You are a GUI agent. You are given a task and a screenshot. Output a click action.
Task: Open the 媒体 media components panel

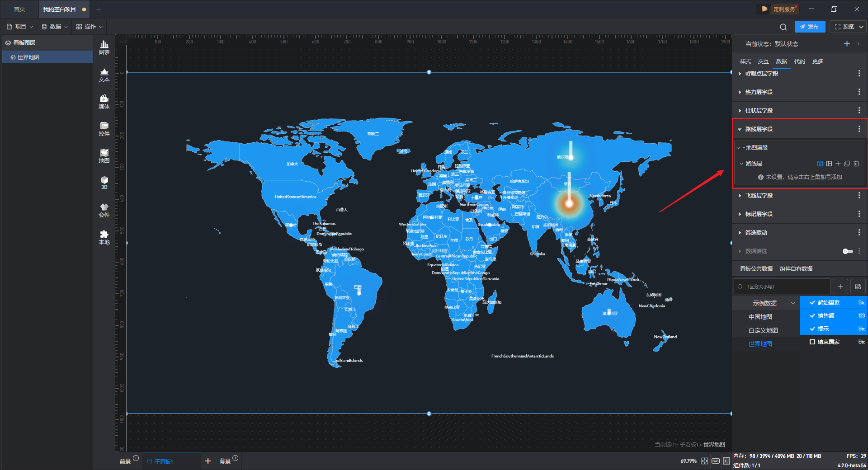pyautogui.click(x=104, y=102)
